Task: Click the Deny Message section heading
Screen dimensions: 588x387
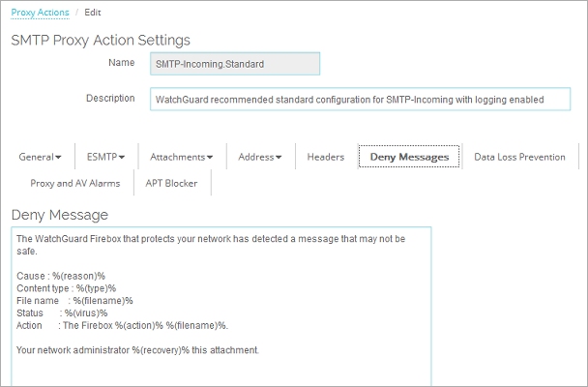Action: pos(59,214)
